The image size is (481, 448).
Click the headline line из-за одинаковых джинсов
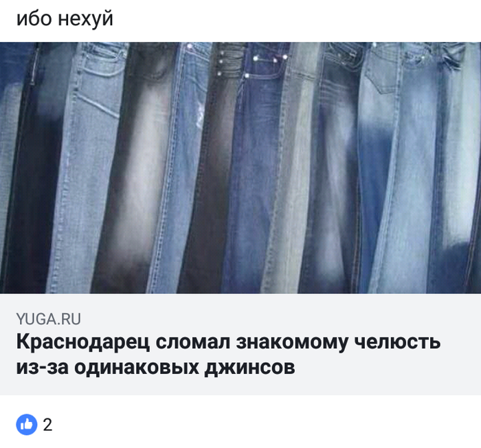(155, 367)
